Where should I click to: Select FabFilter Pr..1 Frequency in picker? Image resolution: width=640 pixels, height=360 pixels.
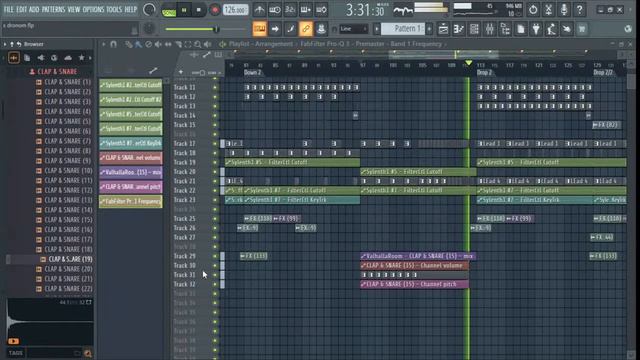[131, 202]
